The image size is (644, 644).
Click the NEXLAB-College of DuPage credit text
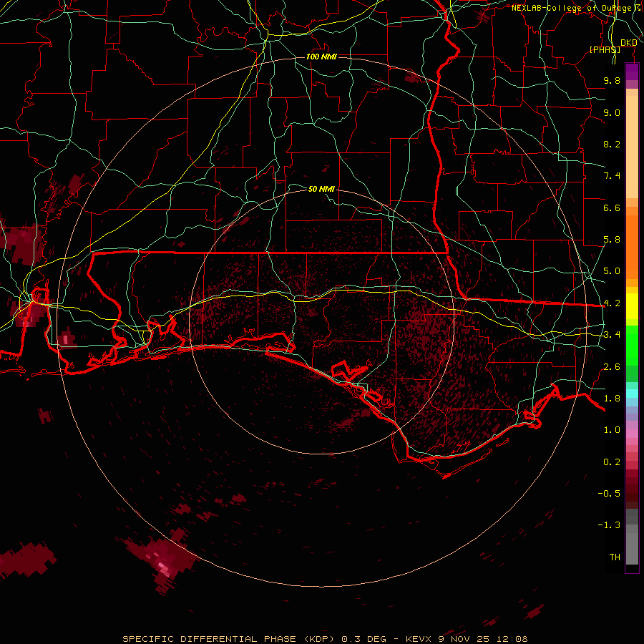573,8
